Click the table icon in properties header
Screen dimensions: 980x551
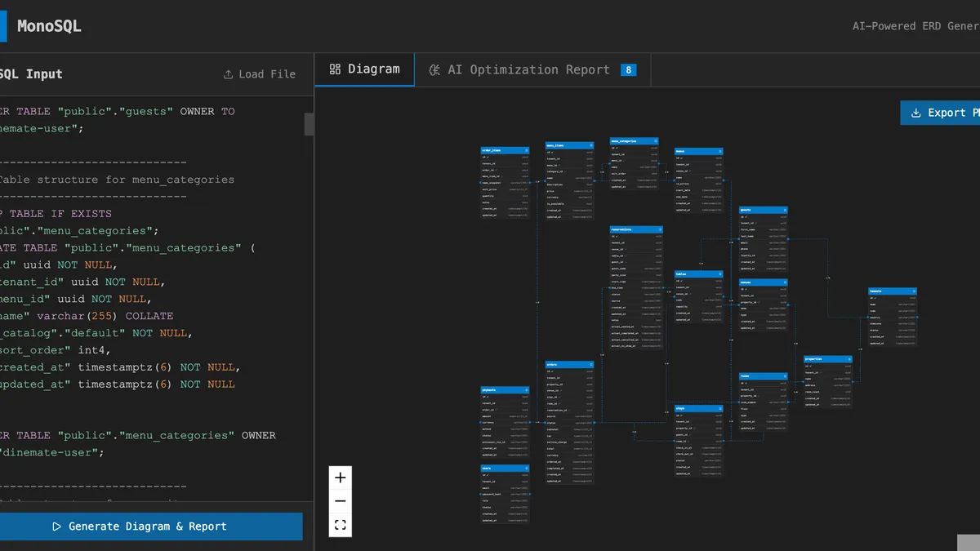click(x=849, y=359)
